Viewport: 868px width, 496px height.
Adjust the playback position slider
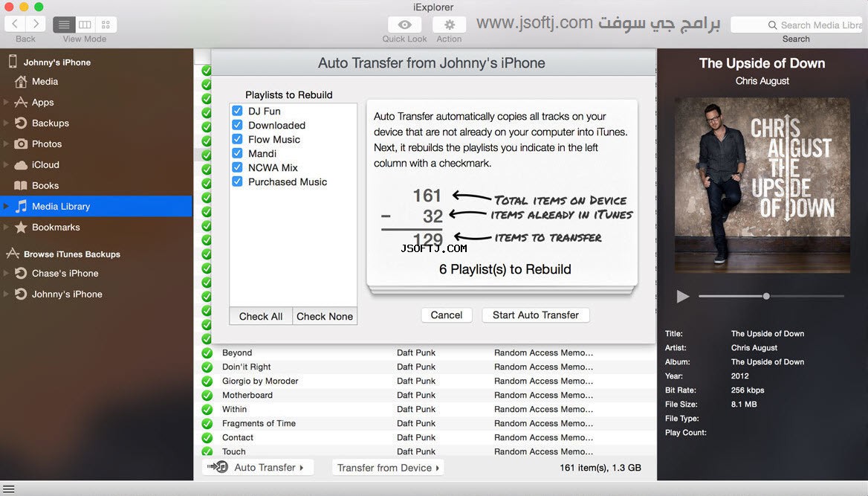[766, 296]
